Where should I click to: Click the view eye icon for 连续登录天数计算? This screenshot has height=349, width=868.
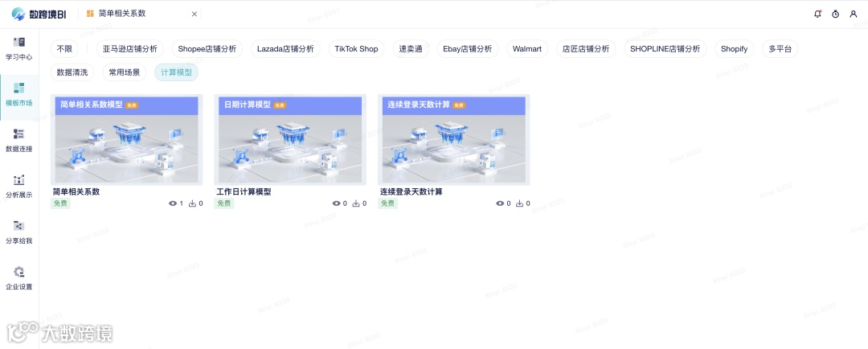click(500, 203)
